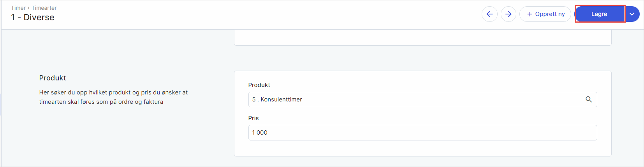The image size is (644, 167).
Task: Click the Produkt section heading on the left
Action: point(53,78)
